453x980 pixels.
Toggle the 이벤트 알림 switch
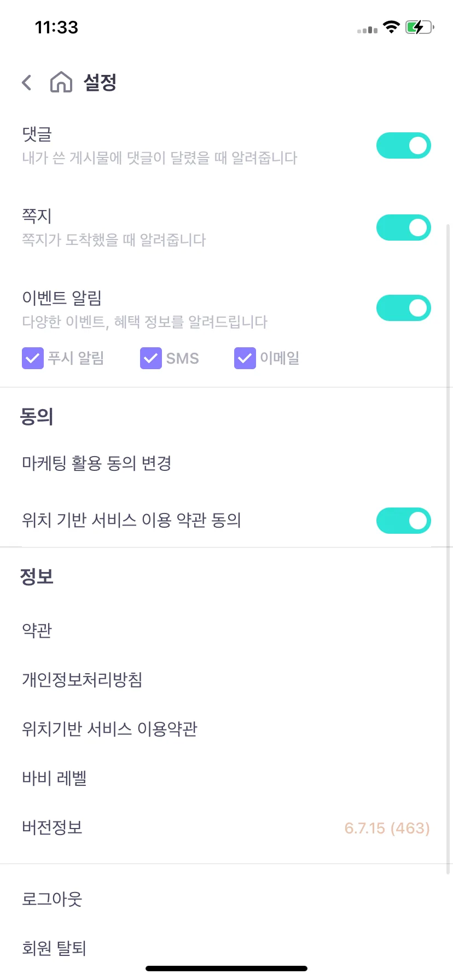point(404,308)
